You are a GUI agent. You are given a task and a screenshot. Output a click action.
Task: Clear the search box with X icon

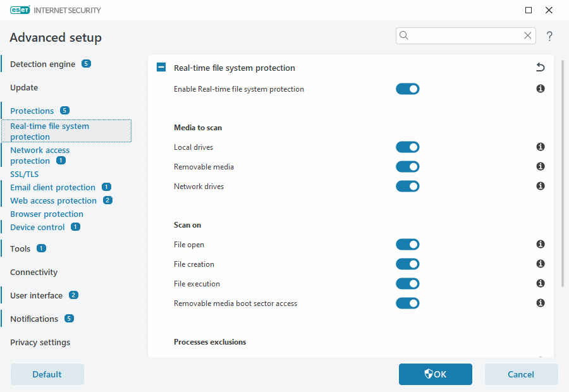528,35
